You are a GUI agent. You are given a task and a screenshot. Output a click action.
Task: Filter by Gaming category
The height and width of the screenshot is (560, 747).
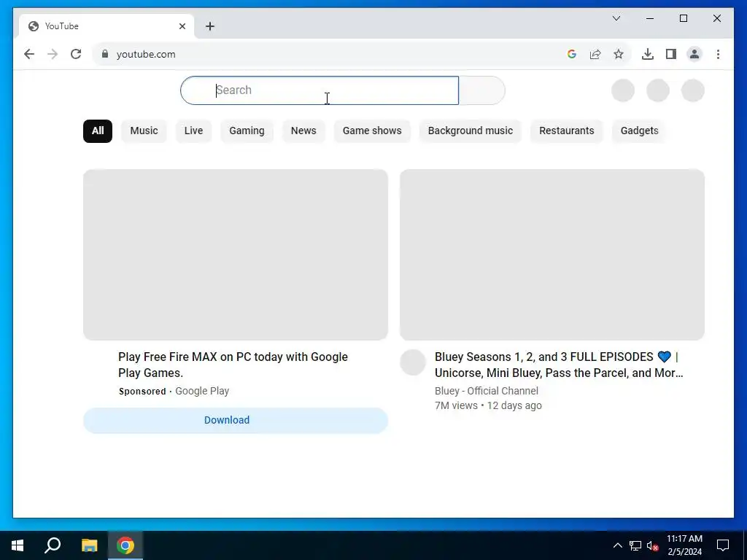247,131
